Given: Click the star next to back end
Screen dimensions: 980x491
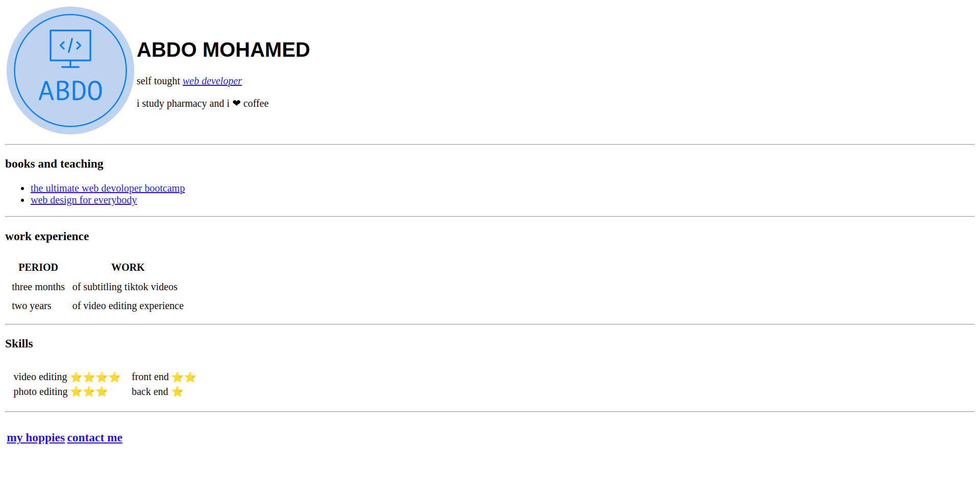Looking at the screenshot, I should (178, 392).
